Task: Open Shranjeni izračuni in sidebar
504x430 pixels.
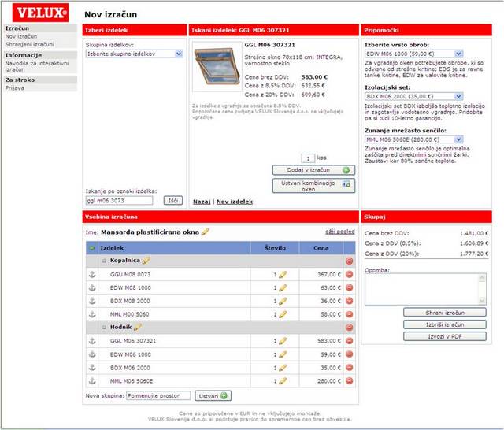Action: coord(28,45)
